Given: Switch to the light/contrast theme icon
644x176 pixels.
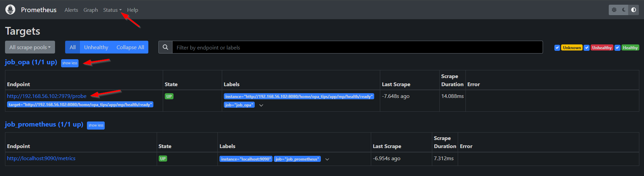Looking at the screenshot, I should [x=634, y=10].
